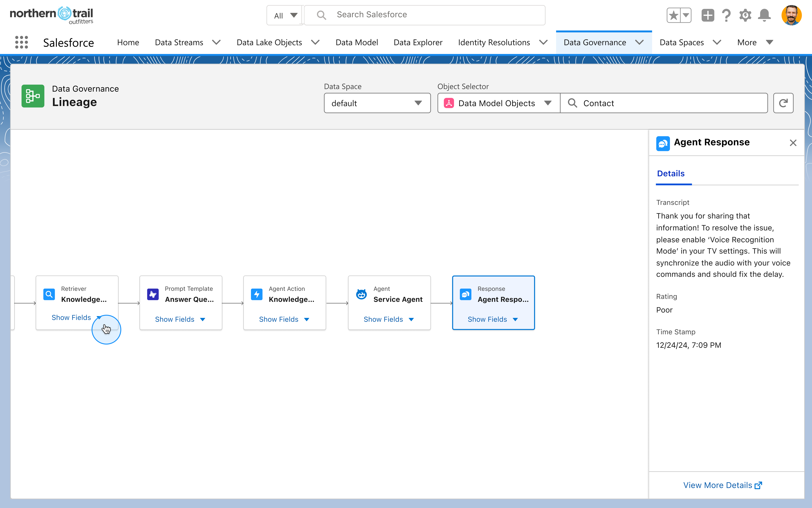Image resolution: width=812 pixels, height=508 pixels.
Task: Click into the Search Salesforce field
Action: coord(424,15)
